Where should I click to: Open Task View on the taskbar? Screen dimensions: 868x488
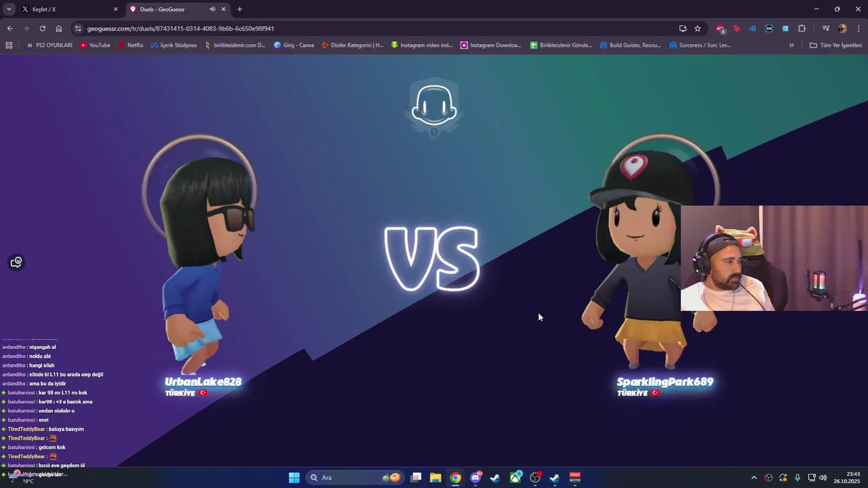pyautogui.click(x=416, y=478)
